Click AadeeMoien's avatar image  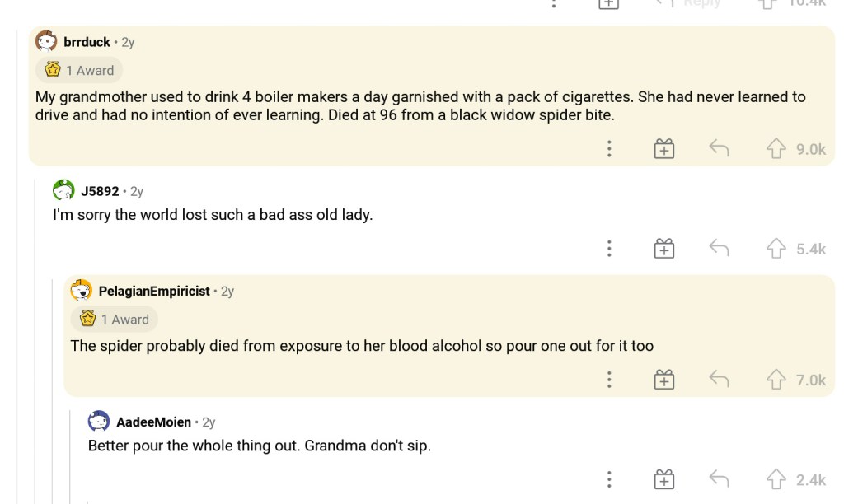[x=99, y=422]
